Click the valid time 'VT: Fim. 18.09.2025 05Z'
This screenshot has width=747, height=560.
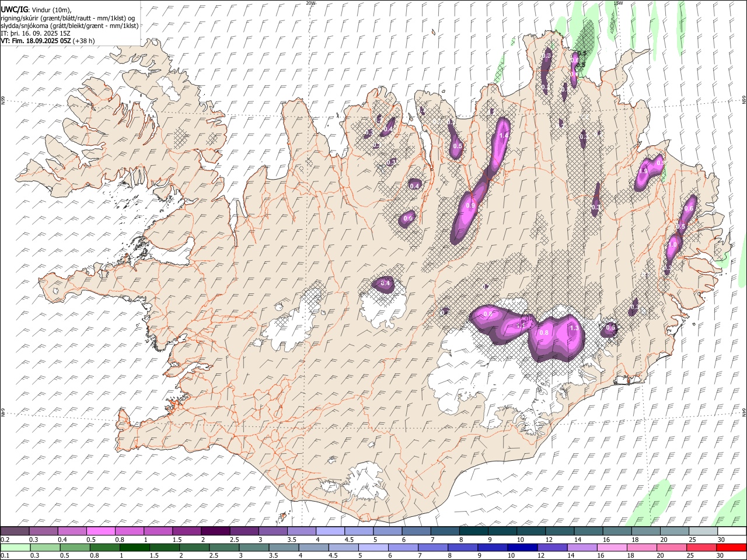(x=36, y=41)
